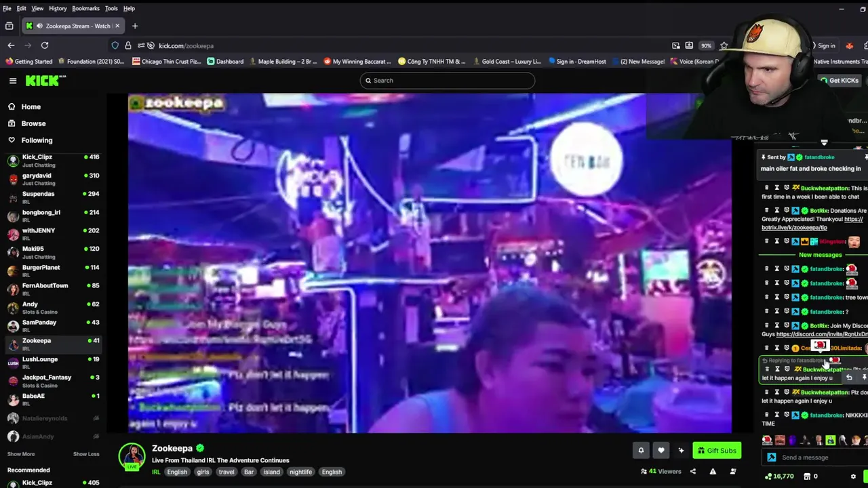Open the Tools menu
Image resolution: width=868 pixels, height=488 pixels.
111,8
